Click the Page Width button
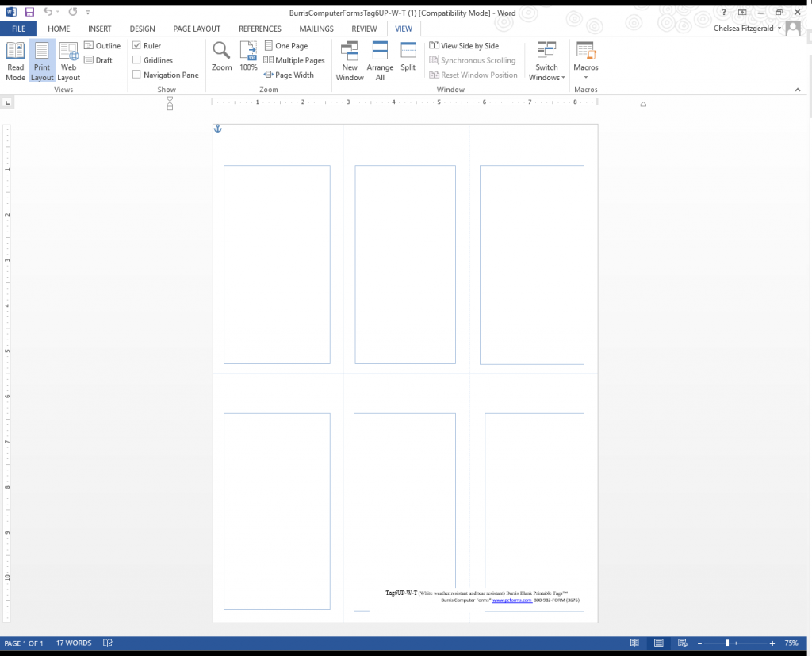Screen dimensions: 812x656 click(289, 75)
